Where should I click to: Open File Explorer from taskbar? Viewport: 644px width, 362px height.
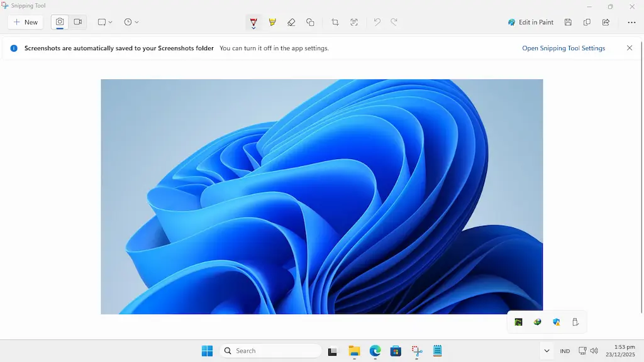(x=354, y=351)
